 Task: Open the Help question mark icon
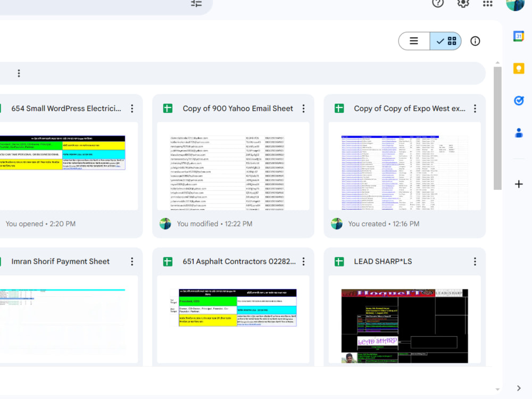[x=438, y=3]
